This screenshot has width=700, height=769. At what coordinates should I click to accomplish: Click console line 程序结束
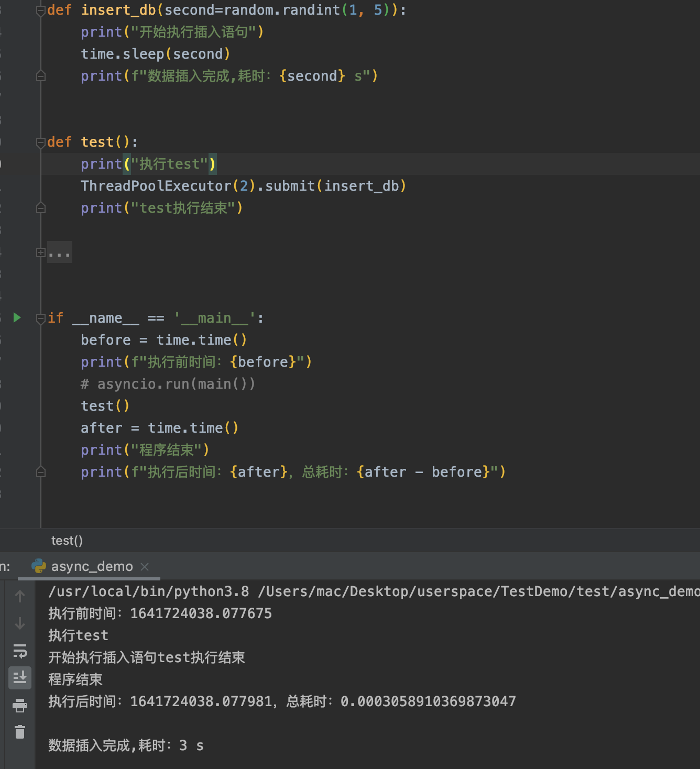click(75, 679)
